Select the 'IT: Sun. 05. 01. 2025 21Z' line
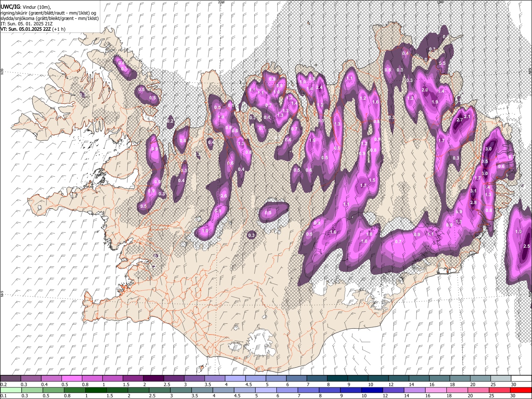 click(x=27, y=24)
